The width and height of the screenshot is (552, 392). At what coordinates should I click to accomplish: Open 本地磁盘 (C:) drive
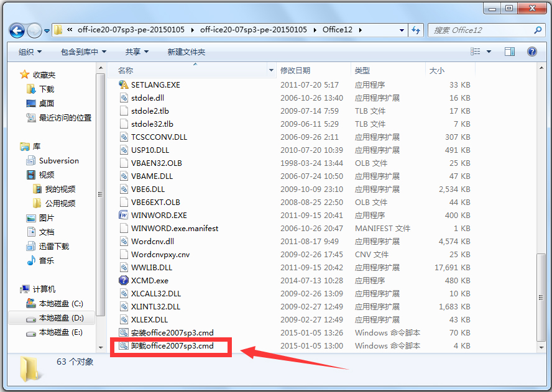(55, 304)
